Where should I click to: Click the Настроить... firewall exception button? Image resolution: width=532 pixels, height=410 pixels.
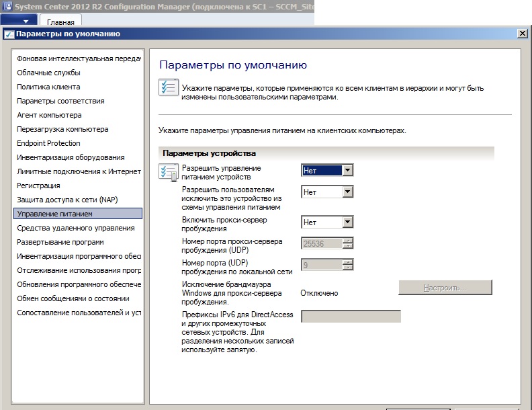pos(445,288)
